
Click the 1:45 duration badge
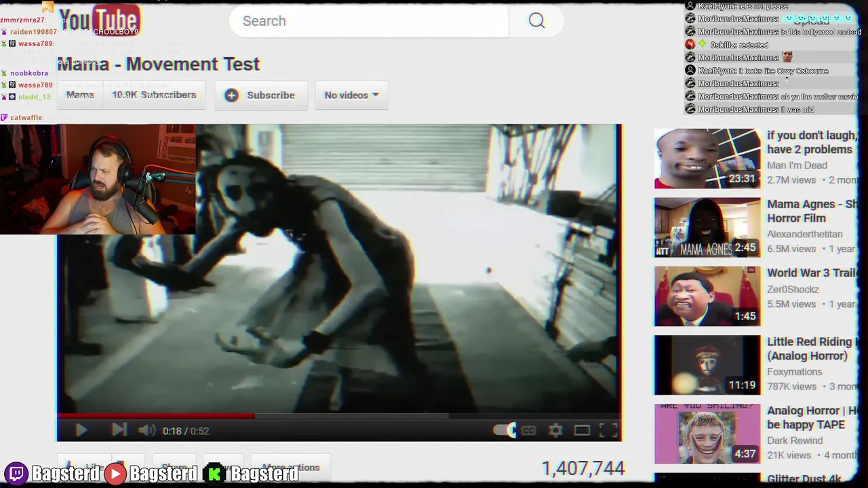pyautogui.click(x=745, y=317)
